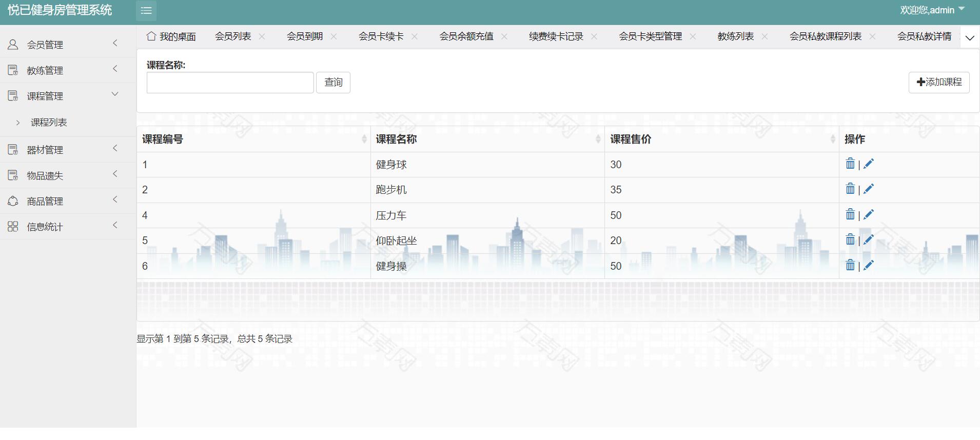980x440 pixels.
Task: Switch to 会员到期 tab
Action: pyautogui.click(x=305, y=36)
